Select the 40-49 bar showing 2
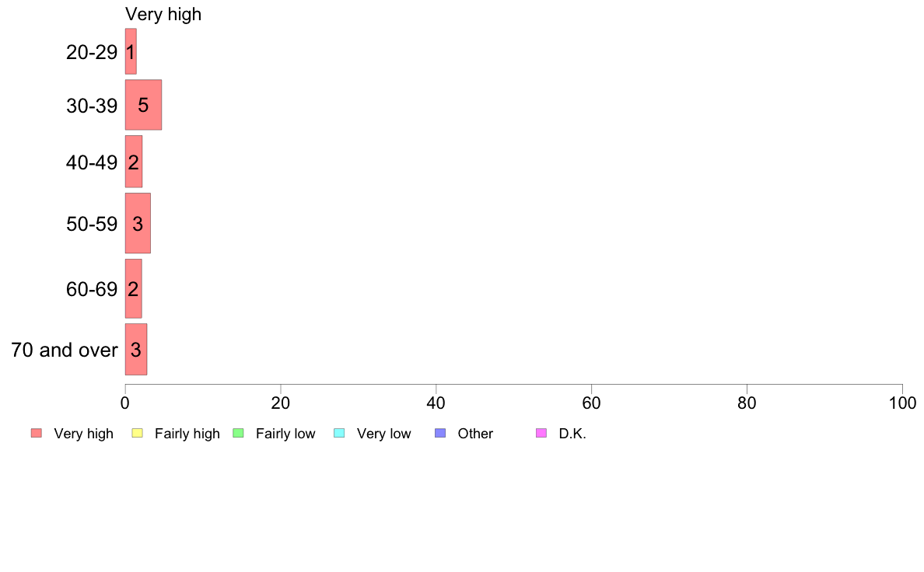This screenshot has width=924, height=572. click(x=134, y=162)
